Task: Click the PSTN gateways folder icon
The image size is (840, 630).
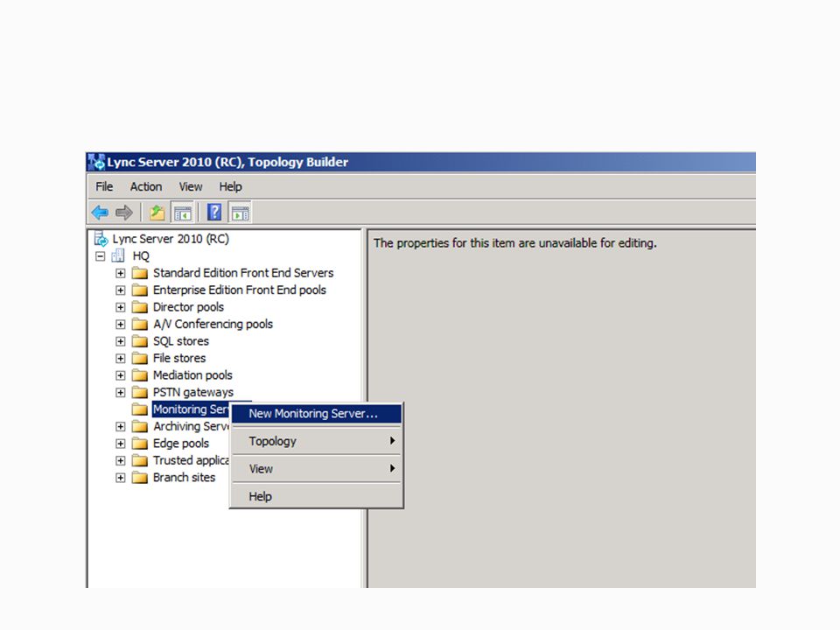Action: pyautogui.click(x=140, y=393)
